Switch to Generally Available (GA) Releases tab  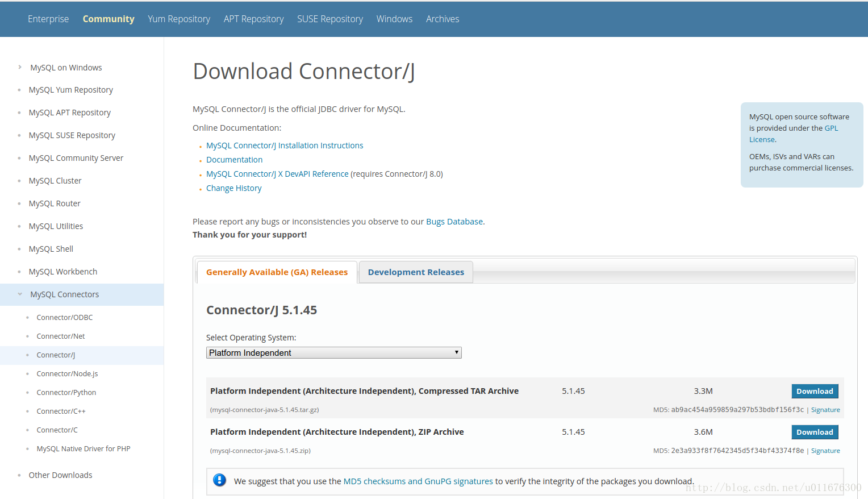277,272
